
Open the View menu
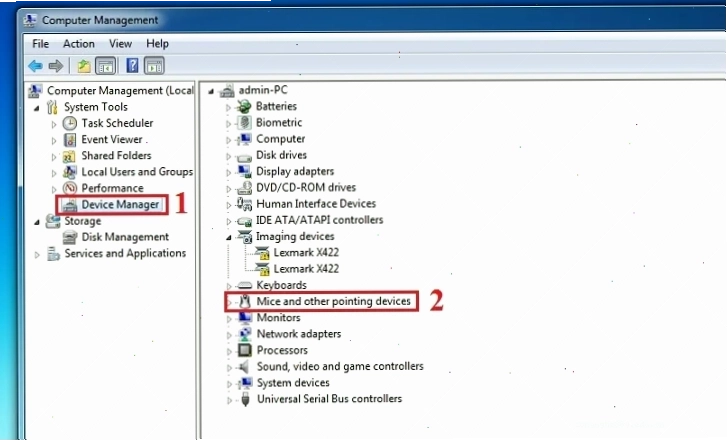click(x=120, y=44)
